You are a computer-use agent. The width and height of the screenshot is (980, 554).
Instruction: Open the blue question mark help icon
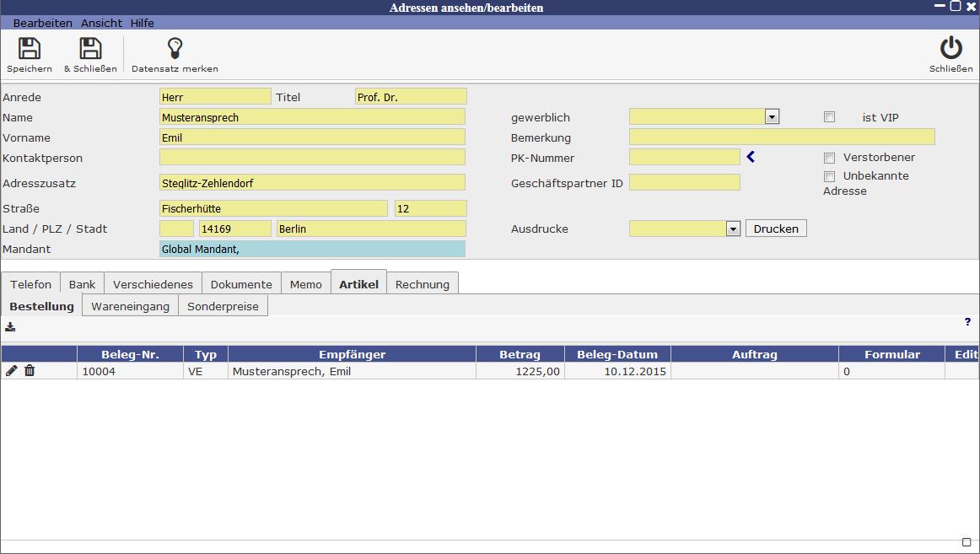967,322
